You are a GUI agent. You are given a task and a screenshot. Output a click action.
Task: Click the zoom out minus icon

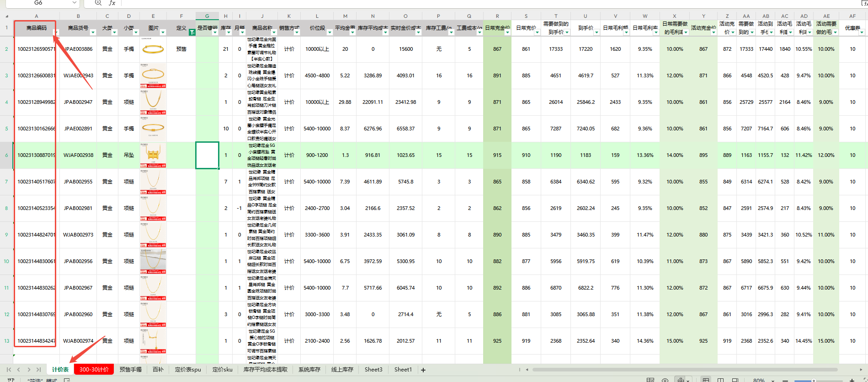[x=784, y=380]
